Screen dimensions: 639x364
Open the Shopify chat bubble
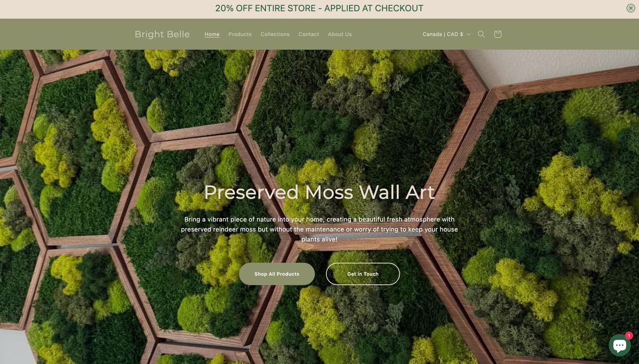point(619,345)
